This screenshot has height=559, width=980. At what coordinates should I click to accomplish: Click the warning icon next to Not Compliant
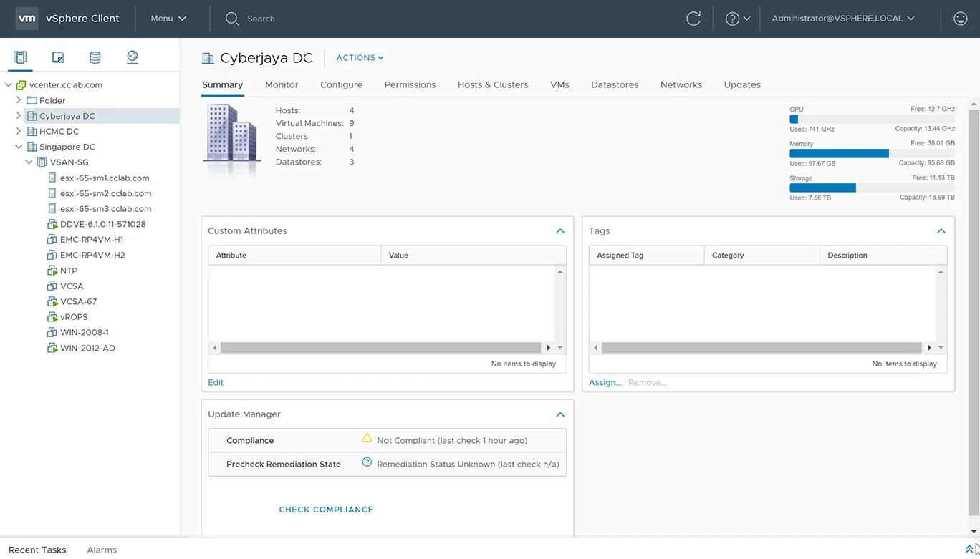[367, 438]
